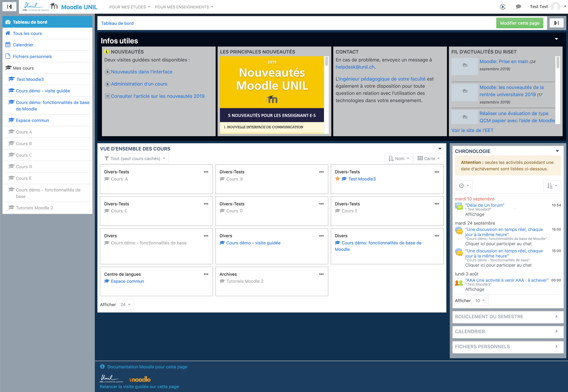The image size is (568, 392).
Task: Open the helpdesk@unil.ch email link
Action: coord(355,67)
